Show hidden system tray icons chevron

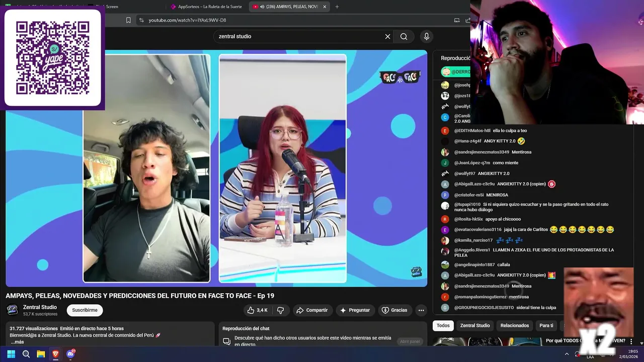567,354
